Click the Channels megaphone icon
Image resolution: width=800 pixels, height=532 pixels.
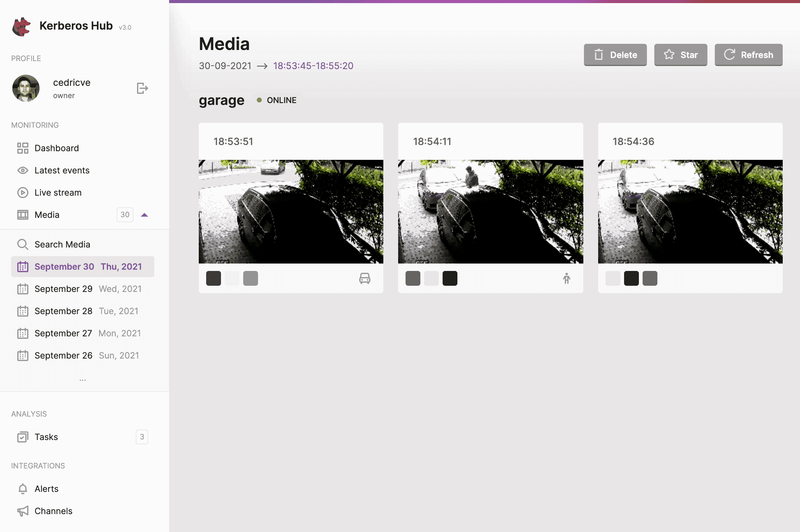tap(23, 511)
